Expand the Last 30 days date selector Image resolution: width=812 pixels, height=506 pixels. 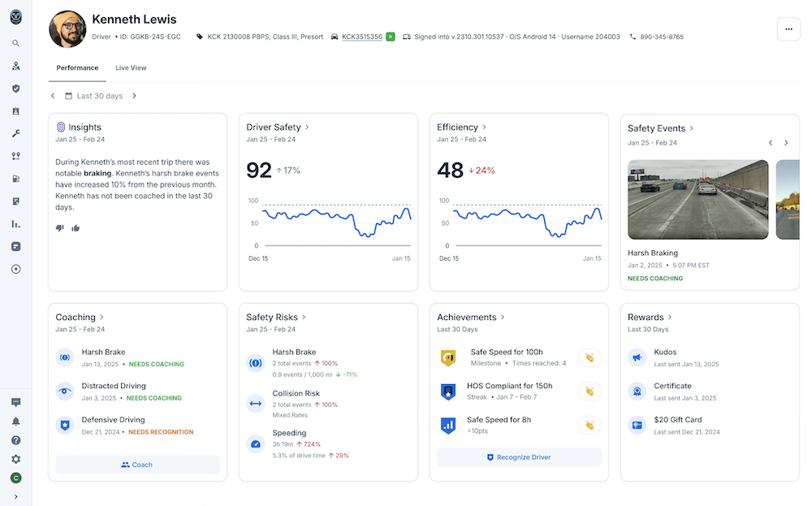tap(97, 95)
